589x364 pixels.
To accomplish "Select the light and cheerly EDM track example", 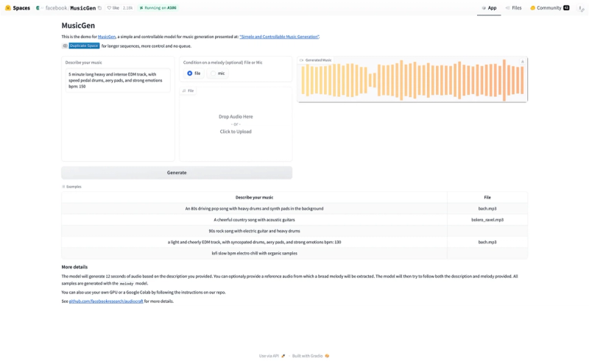I will pos(254,243).
